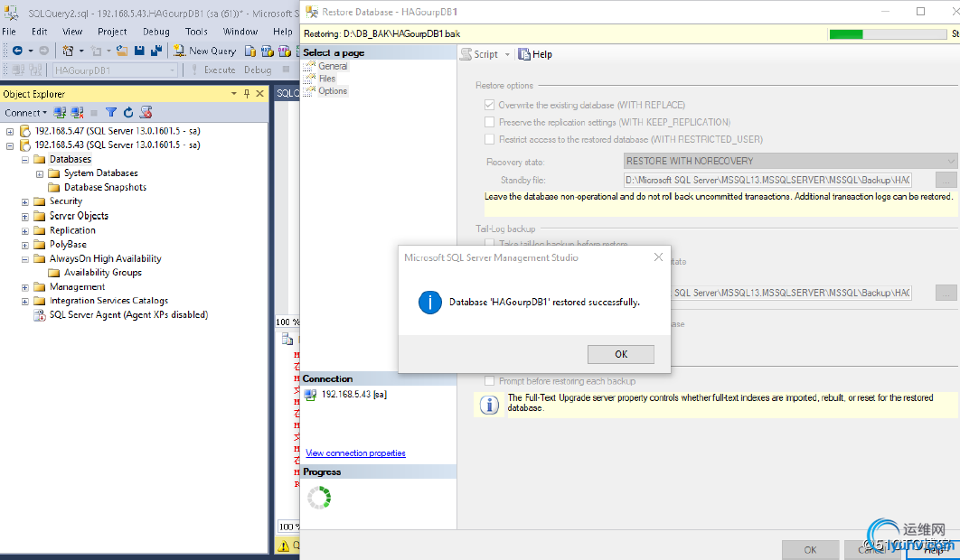The width and height of the screenshot is (960, 560).
Task: Collapse the 192.168.5.43 server node
Action: (x=10, y=145)
